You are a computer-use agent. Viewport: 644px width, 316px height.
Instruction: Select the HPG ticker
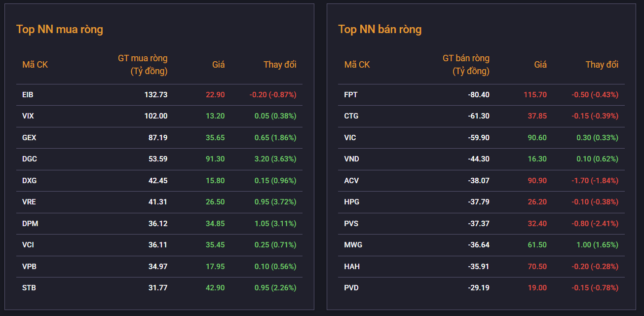(x=351, y=202)
